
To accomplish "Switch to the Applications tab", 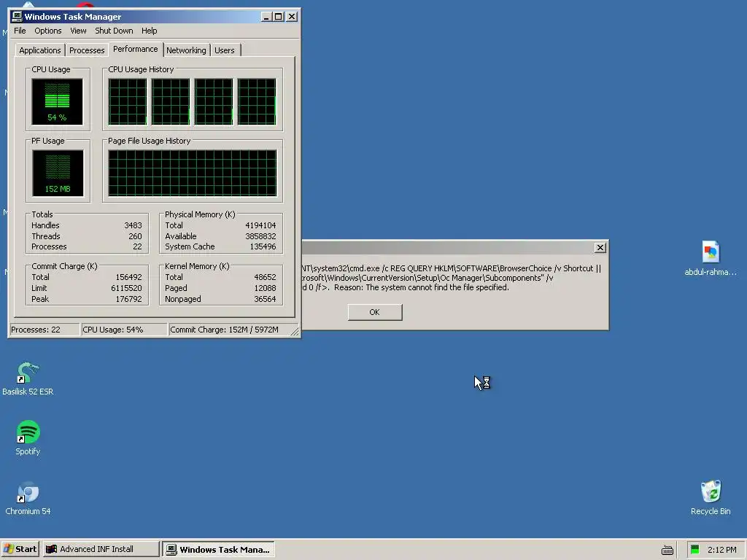I will 39,50.
